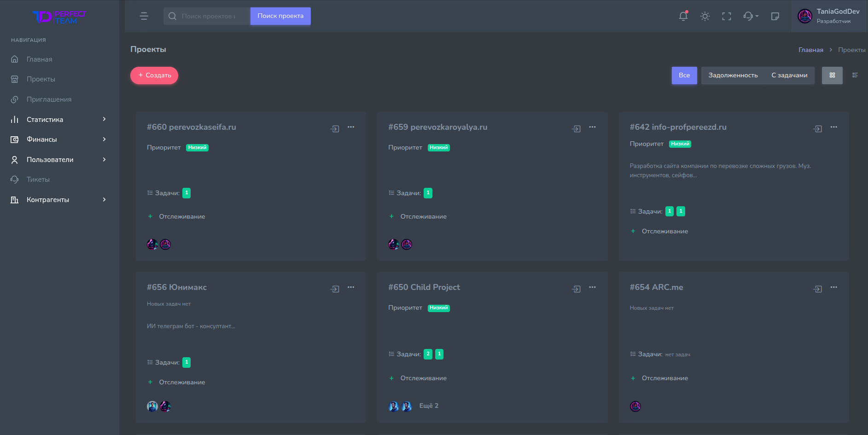Toggle fullscreen mode icon
868x435 pixels.
pyautogui.click(x=727, y=16)
